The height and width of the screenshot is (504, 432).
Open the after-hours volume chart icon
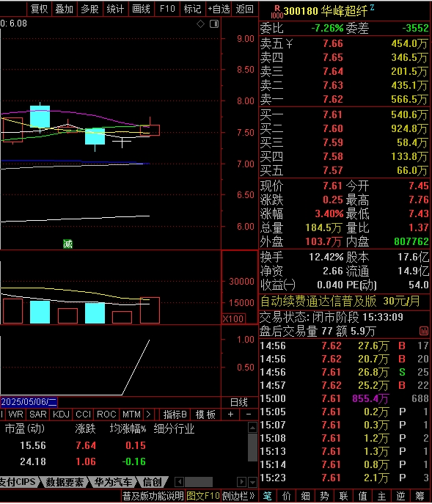click(x=424, y=331)
